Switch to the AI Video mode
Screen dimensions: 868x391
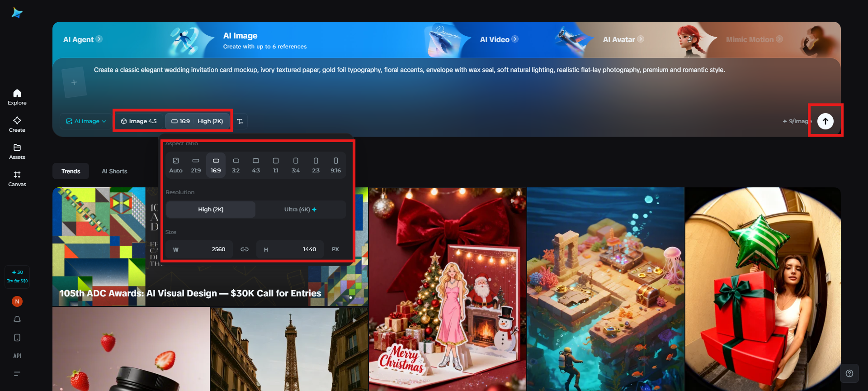(x=495, y=39)
